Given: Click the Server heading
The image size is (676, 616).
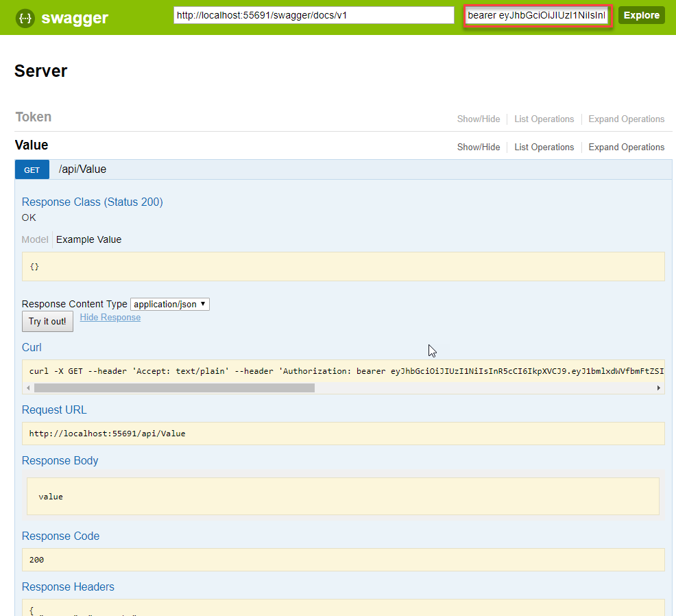Looking at the screenshot, I should pyautogui.click(x=40, y=71).
